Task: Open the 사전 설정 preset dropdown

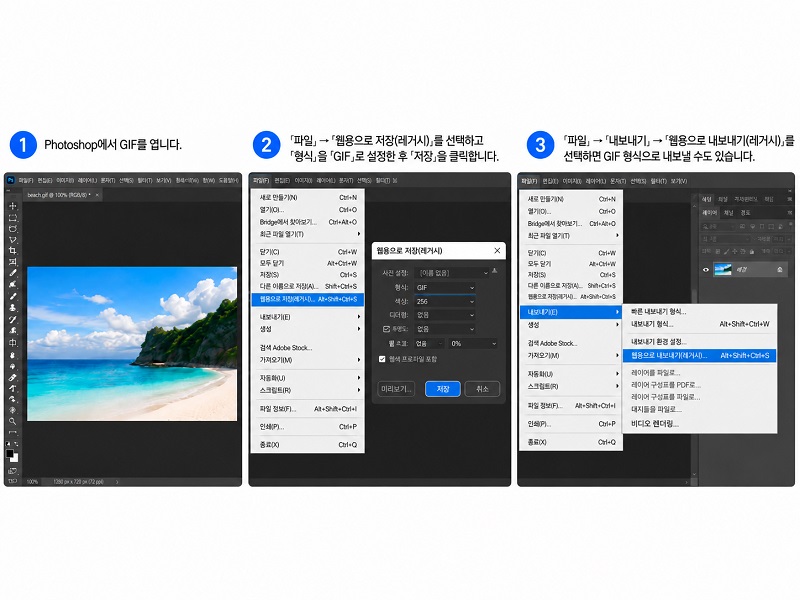Action: 453,273
